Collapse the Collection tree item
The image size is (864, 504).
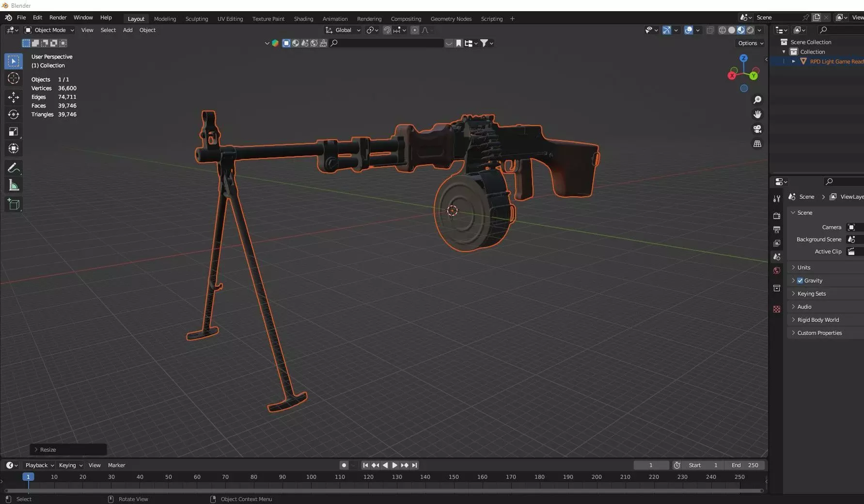(784, 52)
